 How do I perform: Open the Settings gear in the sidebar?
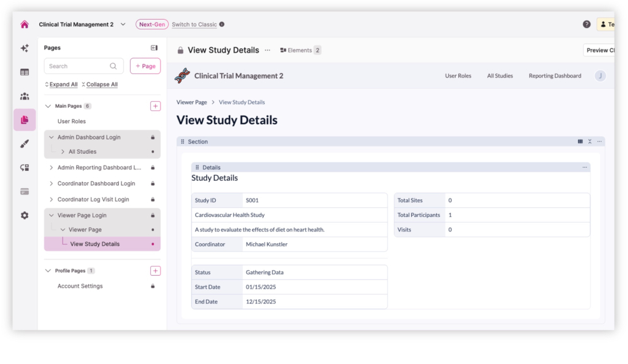coord(24,215)
